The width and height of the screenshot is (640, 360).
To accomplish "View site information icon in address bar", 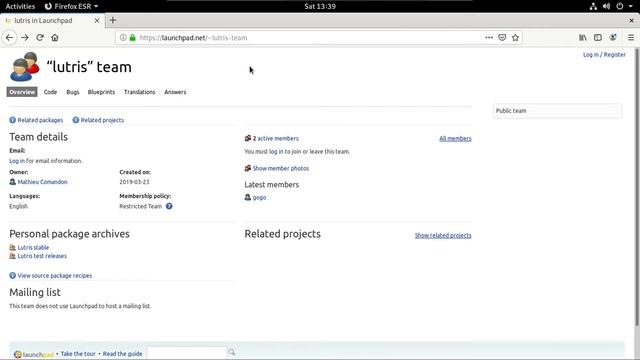I will point(123,38).
